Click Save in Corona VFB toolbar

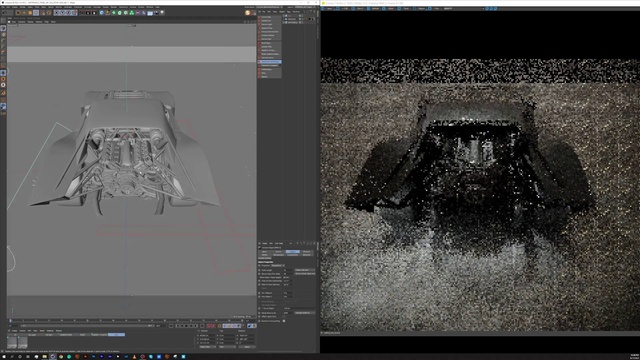326,8
